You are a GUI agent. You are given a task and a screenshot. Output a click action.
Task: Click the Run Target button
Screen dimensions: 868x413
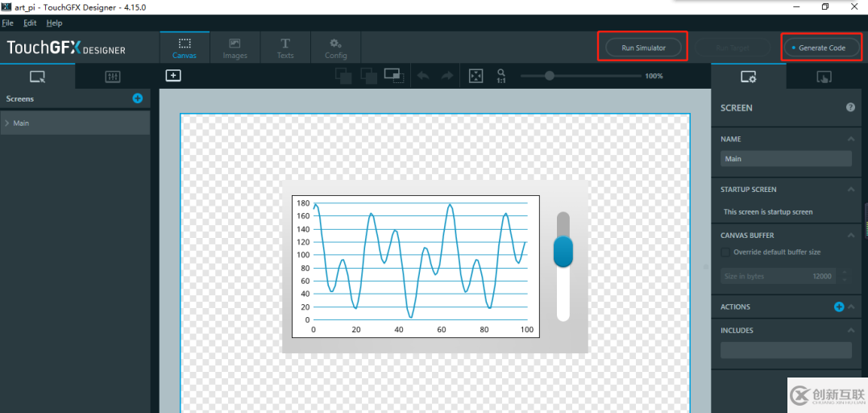(733, 48)
